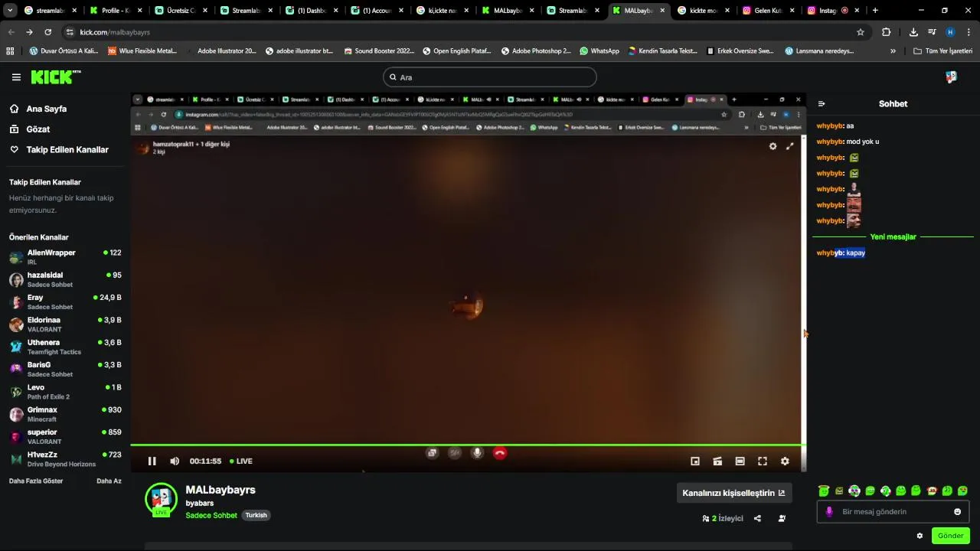Open H1vezZz channel
This screenshot has height=551, width=980.
[x=65, y=459]
